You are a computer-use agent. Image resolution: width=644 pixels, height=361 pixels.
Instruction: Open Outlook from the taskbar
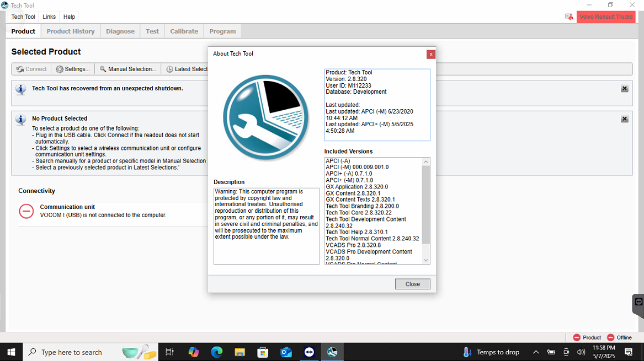pos(286,352)
